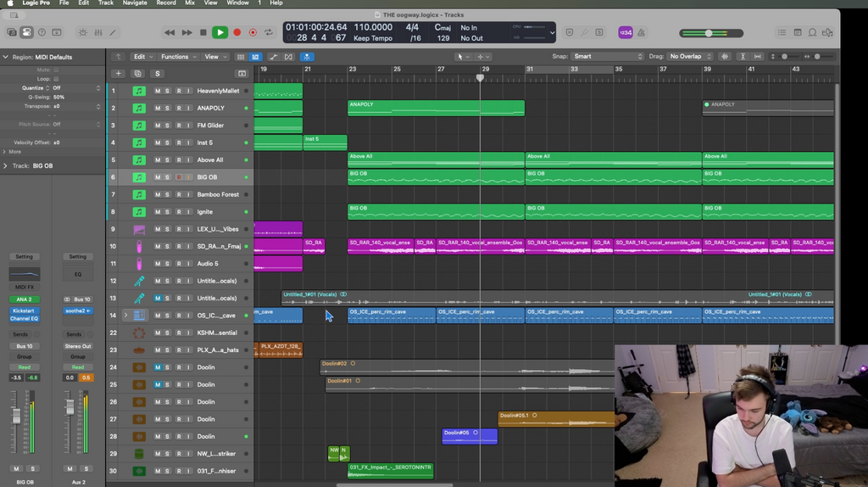The image size is (868, 487).
Task: Open the Mix menu
Action: 189,3
